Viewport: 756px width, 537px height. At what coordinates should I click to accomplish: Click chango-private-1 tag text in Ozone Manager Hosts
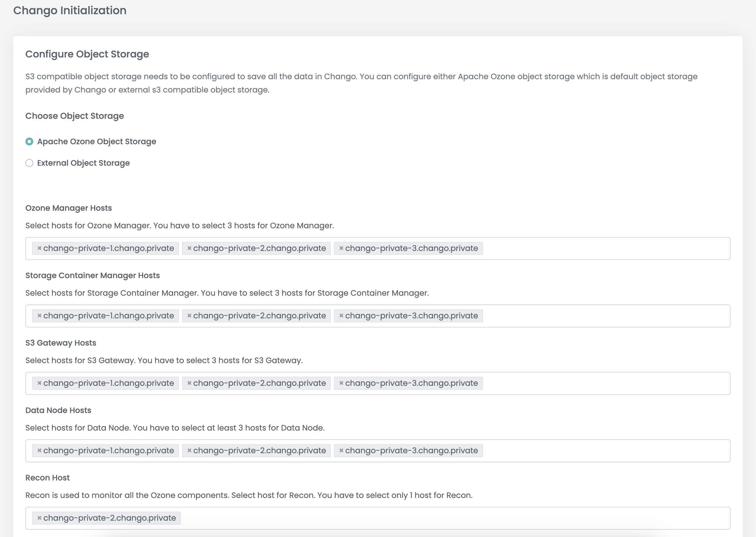point(109,248)
